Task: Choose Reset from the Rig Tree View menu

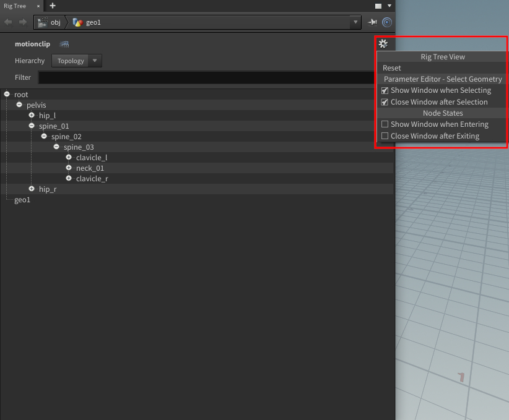Action: 392,68
